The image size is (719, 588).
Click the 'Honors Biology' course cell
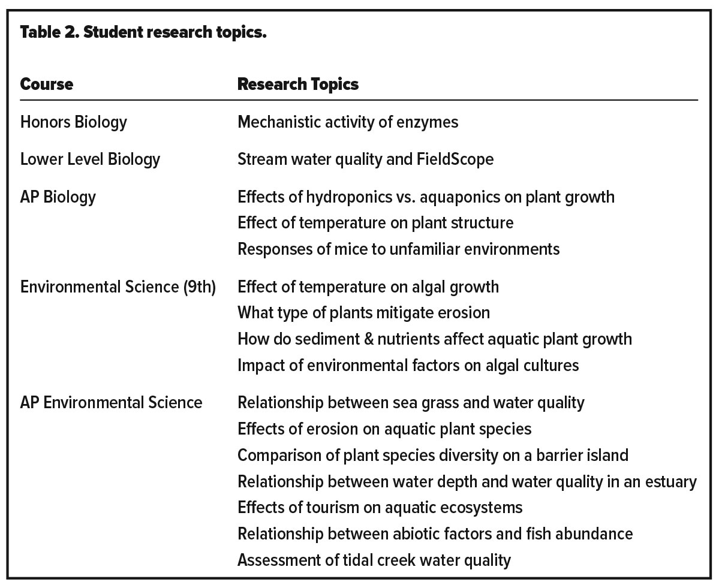pos(74,122)
